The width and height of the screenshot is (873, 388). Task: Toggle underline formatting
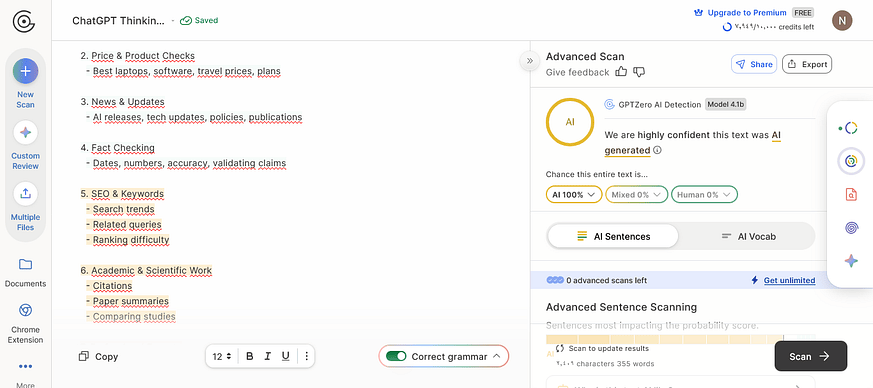pyautogui.click(x=286, y=356)
